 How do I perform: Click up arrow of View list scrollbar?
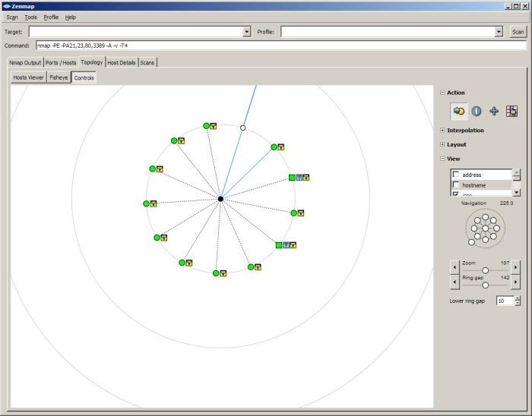pos(516,173)
